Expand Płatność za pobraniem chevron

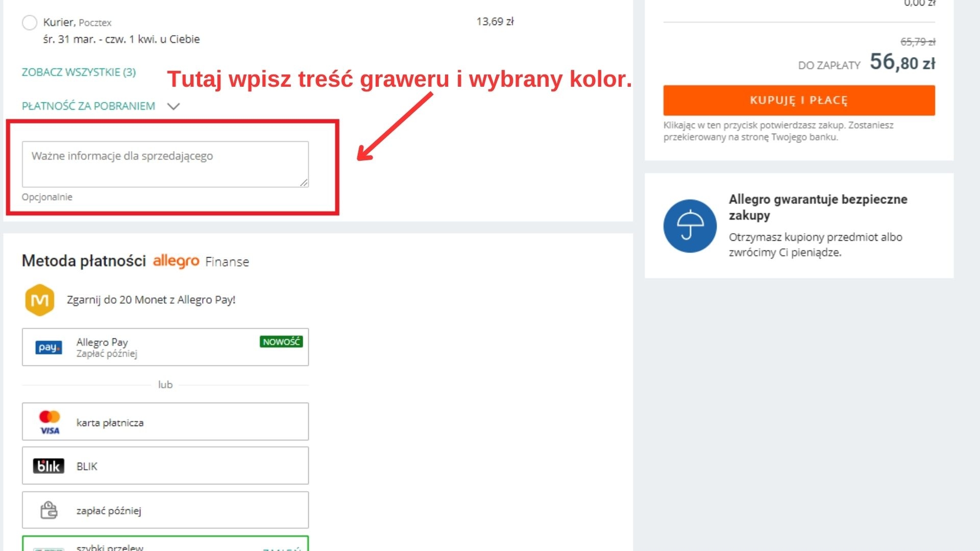[x=174, y=106]
